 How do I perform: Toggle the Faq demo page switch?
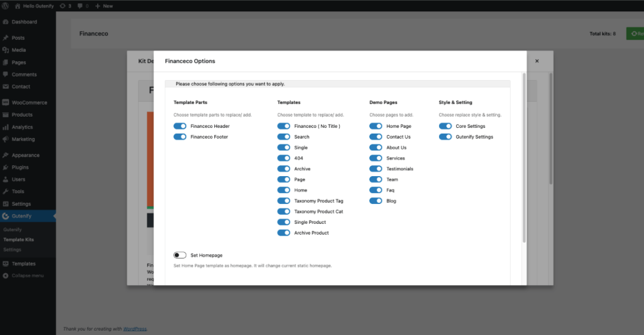[376, 190]
